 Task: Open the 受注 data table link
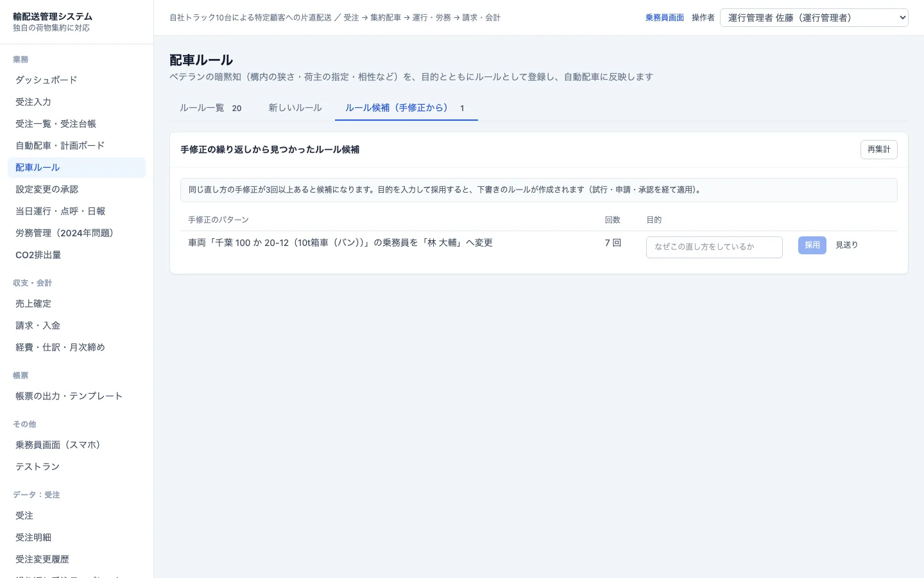pos(76,516)
